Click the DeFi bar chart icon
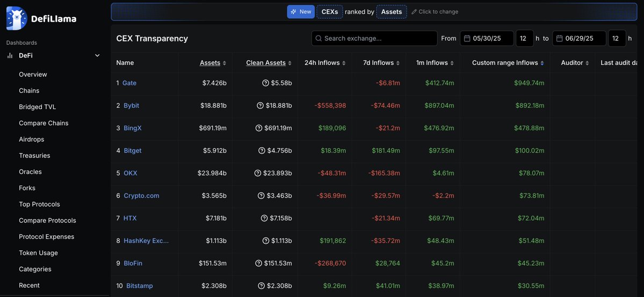The height and width of the screenshot is (297, 644). 10,55
